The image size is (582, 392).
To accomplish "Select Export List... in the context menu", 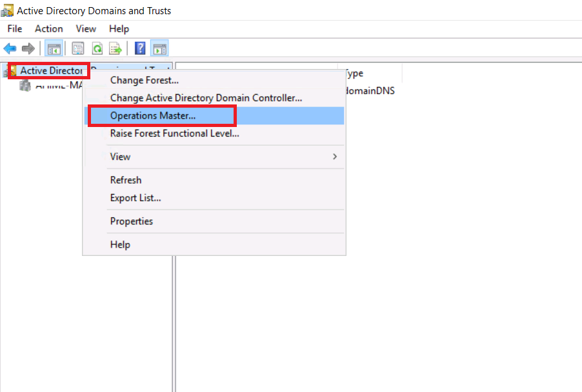I will (214, 198).
